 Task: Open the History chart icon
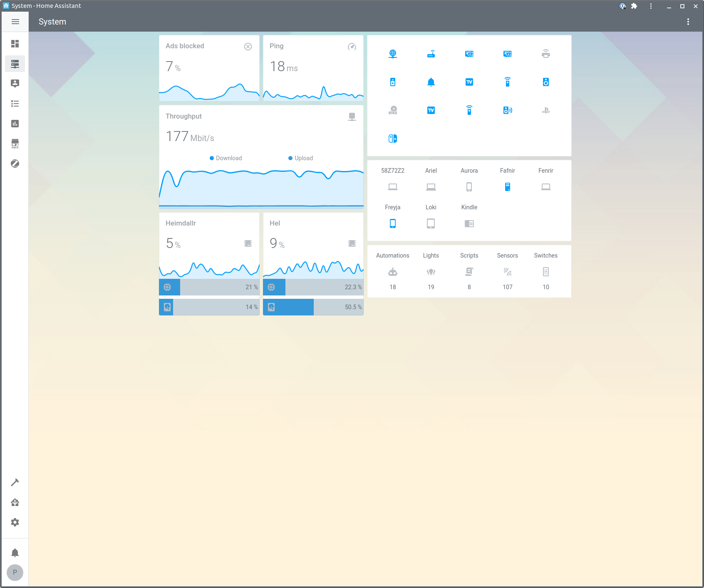15,124
